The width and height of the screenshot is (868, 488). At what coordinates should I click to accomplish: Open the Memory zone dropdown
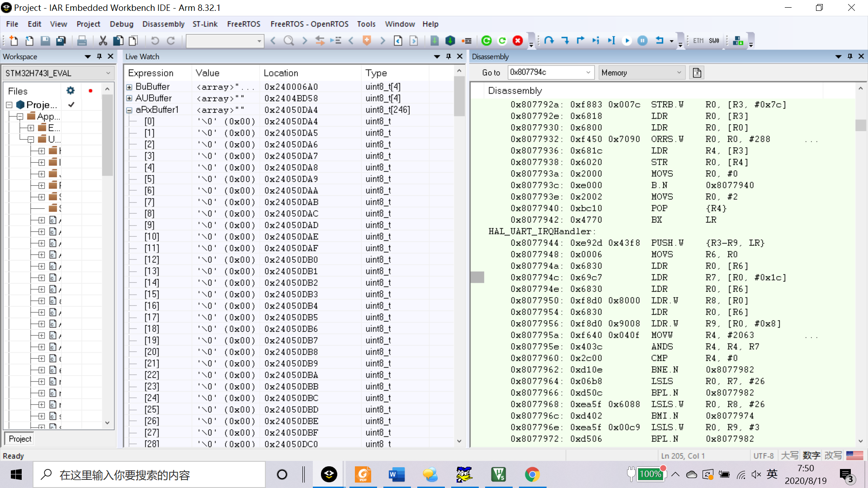(679, 73)
